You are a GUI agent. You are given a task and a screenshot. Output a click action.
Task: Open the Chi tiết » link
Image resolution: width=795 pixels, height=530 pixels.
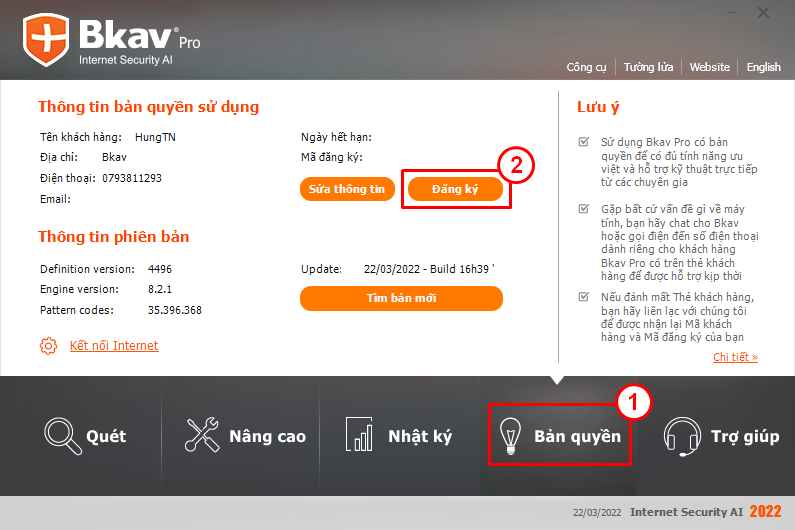click(x=735, y=357)
